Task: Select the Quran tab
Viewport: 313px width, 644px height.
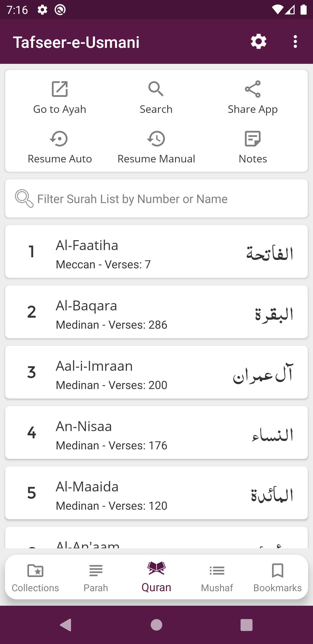Action: 156,577
